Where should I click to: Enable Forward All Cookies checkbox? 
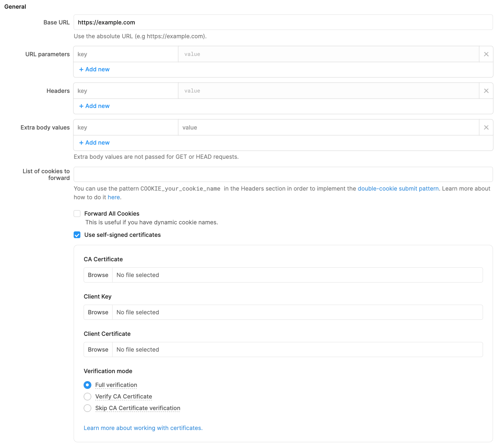77,214
